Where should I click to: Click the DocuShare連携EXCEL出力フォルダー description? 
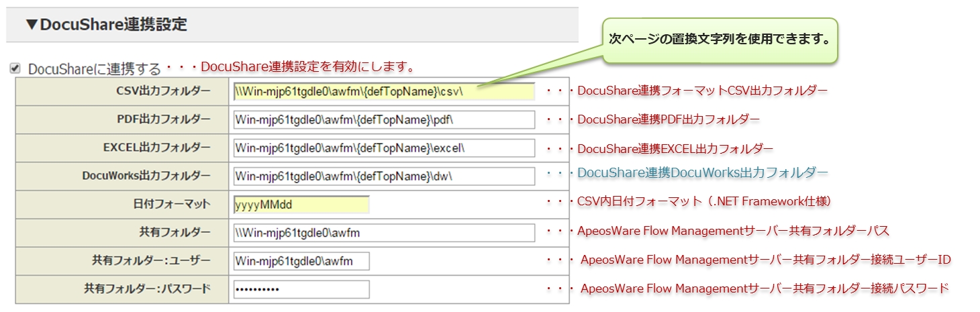(x=675, y=148)
